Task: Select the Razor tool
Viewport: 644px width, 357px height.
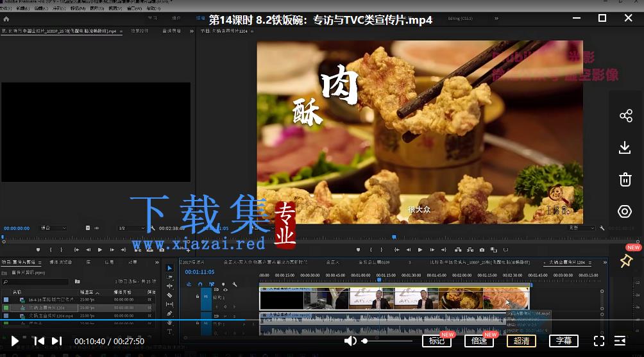Action: [169, 295]
